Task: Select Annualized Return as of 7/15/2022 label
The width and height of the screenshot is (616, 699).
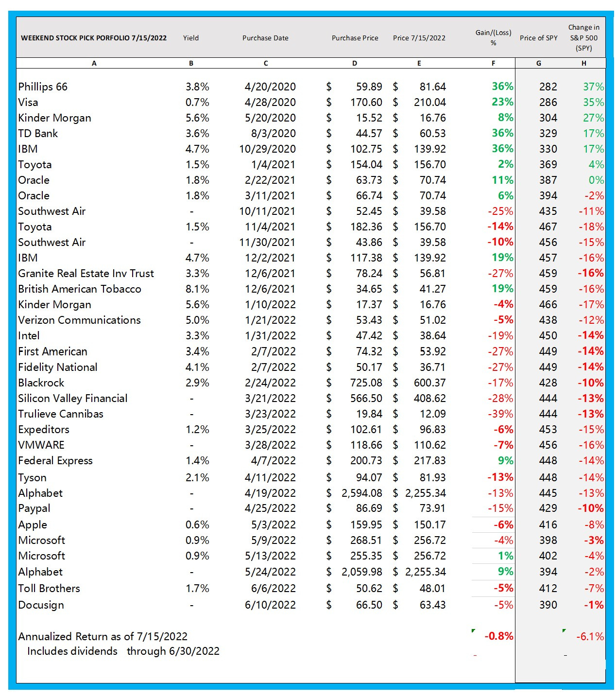Action: pos(103,636)
